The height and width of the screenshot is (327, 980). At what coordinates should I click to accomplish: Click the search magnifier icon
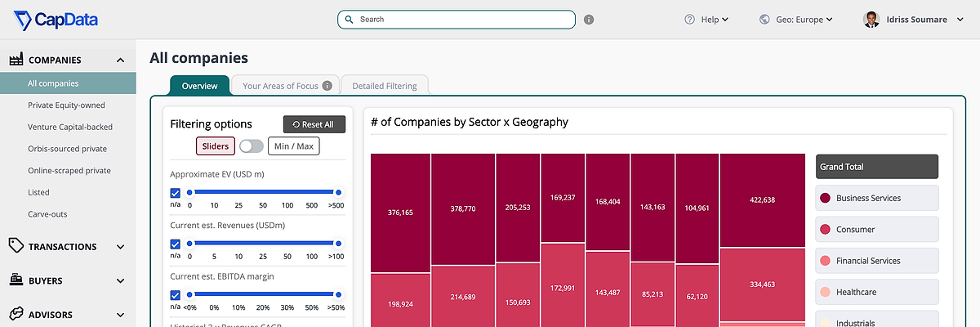coord(350,19)
